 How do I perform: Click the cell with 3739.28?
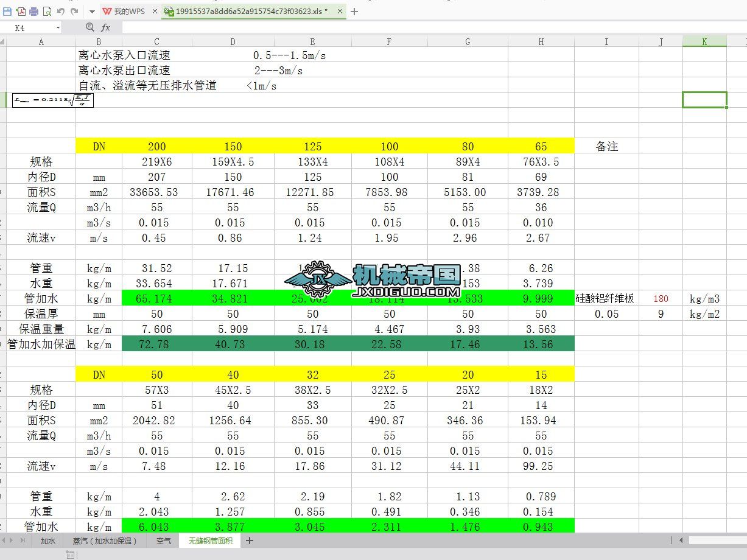[541, 192]
